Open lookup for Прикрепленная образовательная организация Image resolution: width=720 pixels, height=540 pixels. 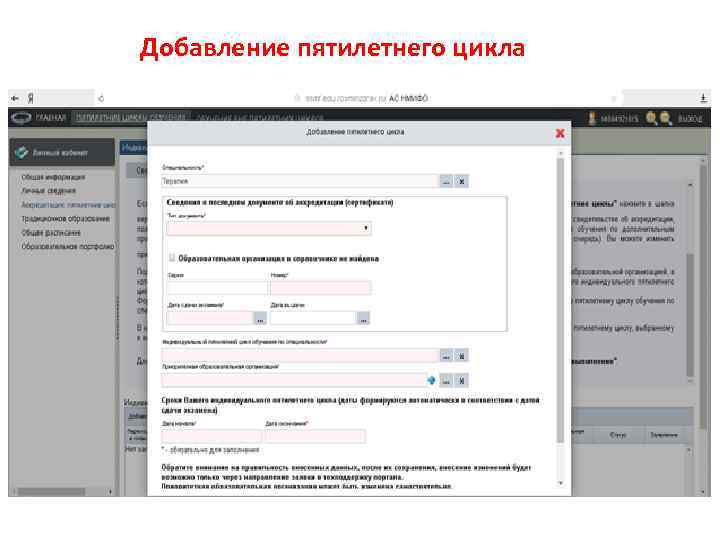pyautogui.click(x=446, y=380)
